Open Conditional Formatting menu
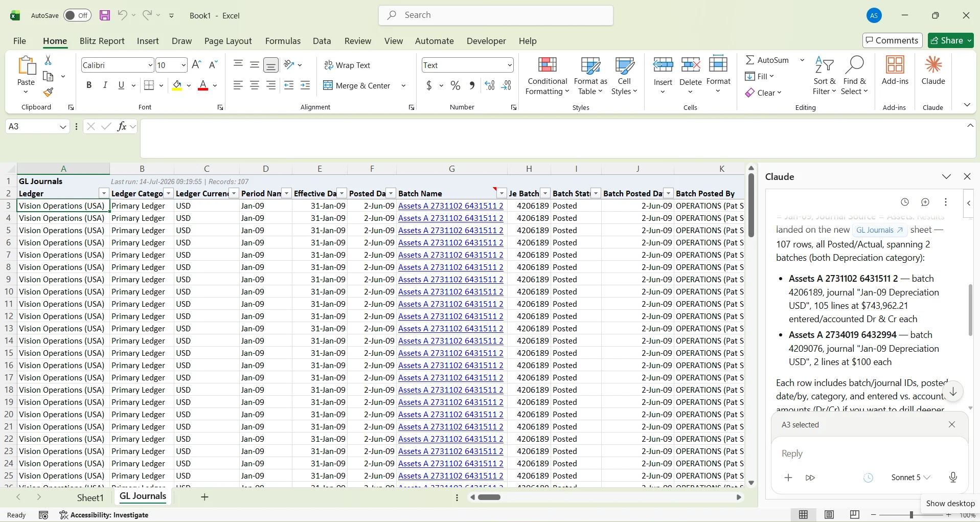 (x=548, y=76)
